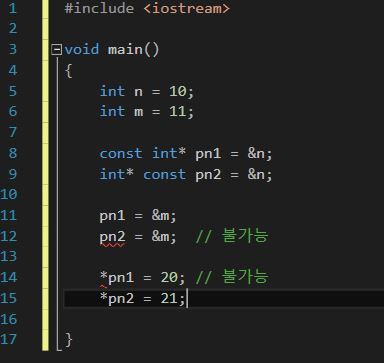Image resolution: width=384 pixels, height=363 pixels.
Task: Click line number 1 in the gutter
Action: (13, 8)
